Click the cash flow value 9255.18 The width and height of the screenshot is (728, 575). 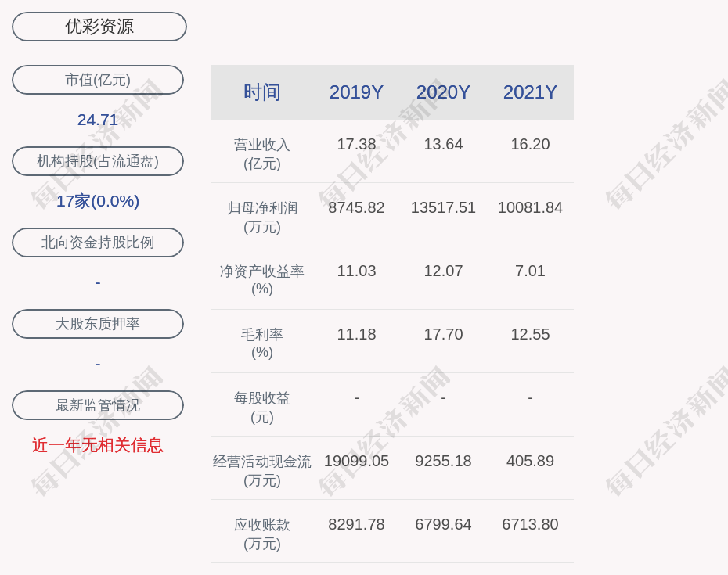(443, 461)
